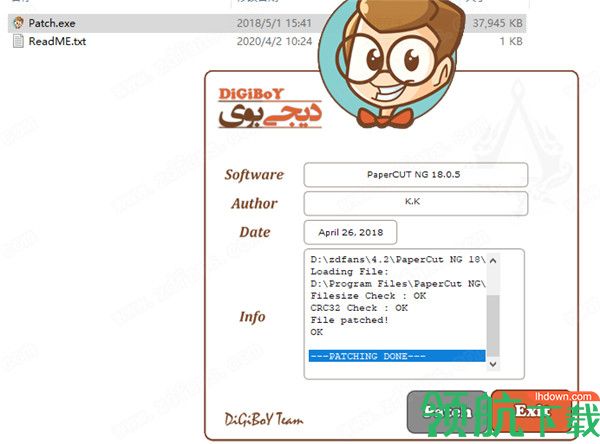Click the Patch.exe date 2018/5/1 15:41
The height and width of the screenshot is (444, 600).
[x=274, y=23]
